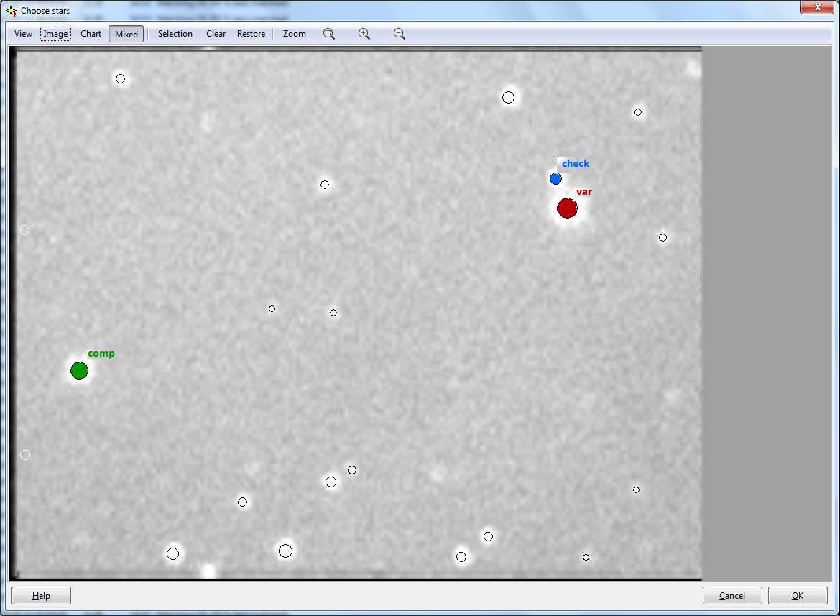Click Clear in the toolbar
The height and width of the screenshot is (616, 840).
(x=216, y=34)
